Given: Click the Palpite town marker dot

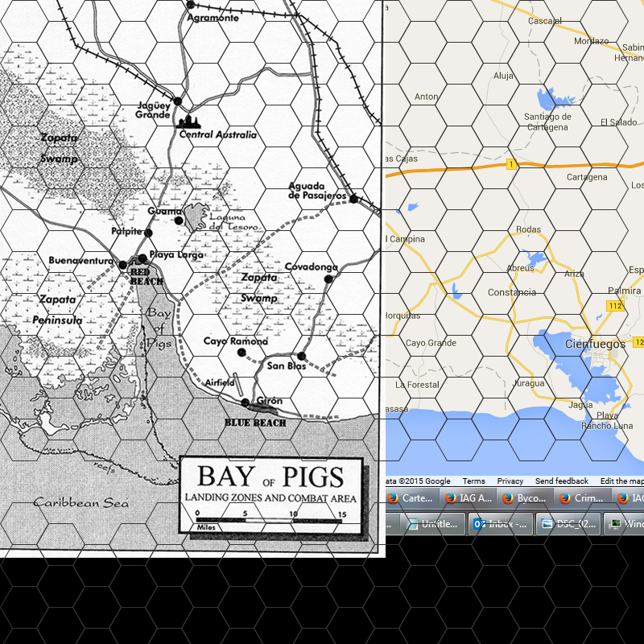Looking at the screenshot, I should (148, 233).
